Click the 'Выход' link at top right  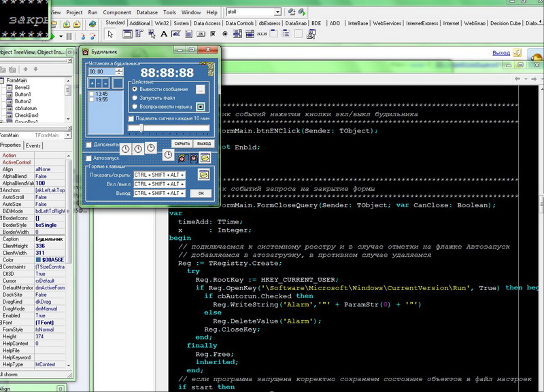(501, 53)
